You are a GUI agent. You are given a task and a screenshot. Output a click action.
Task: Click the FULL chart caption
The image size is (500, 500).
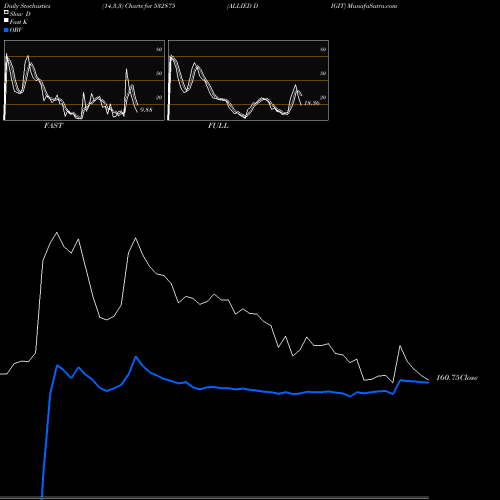click(x=218, y=126)
